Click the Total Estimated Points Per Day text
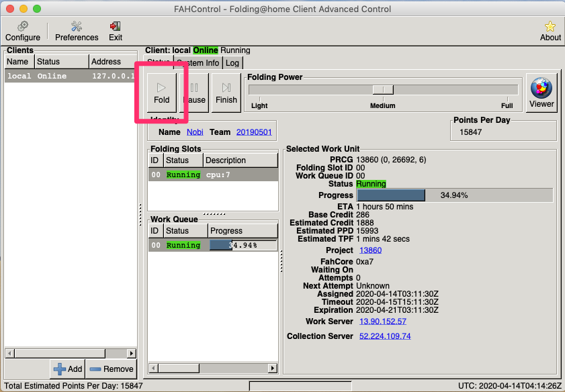Screen dimensions: 565x392 coord(73,386)
